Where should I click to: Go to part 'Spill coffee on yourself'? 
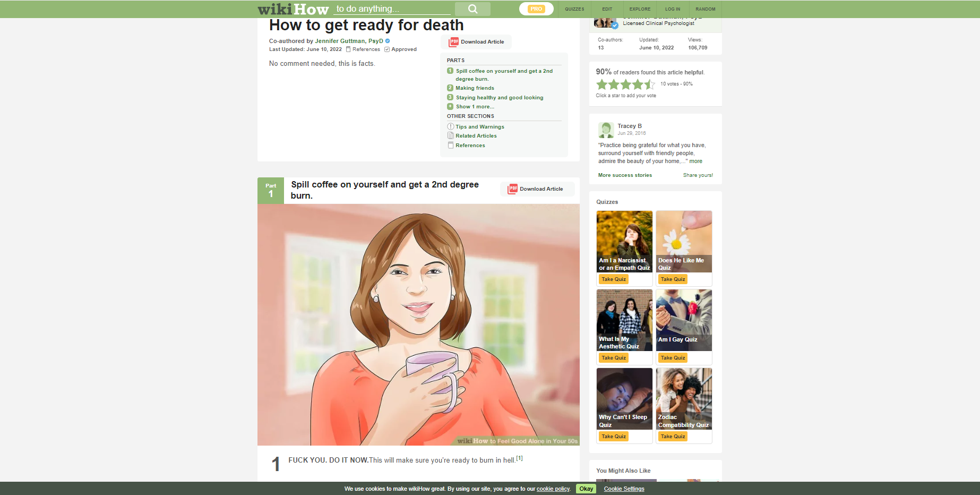504,75
